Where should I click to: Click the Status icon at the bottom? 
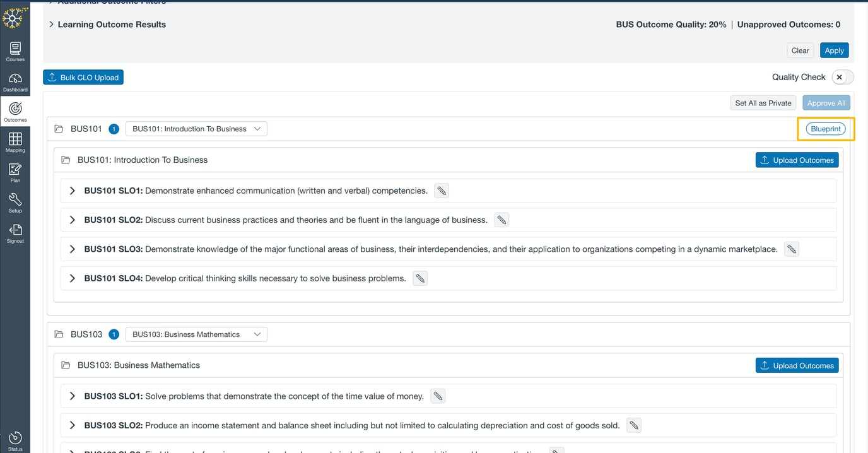15,437
